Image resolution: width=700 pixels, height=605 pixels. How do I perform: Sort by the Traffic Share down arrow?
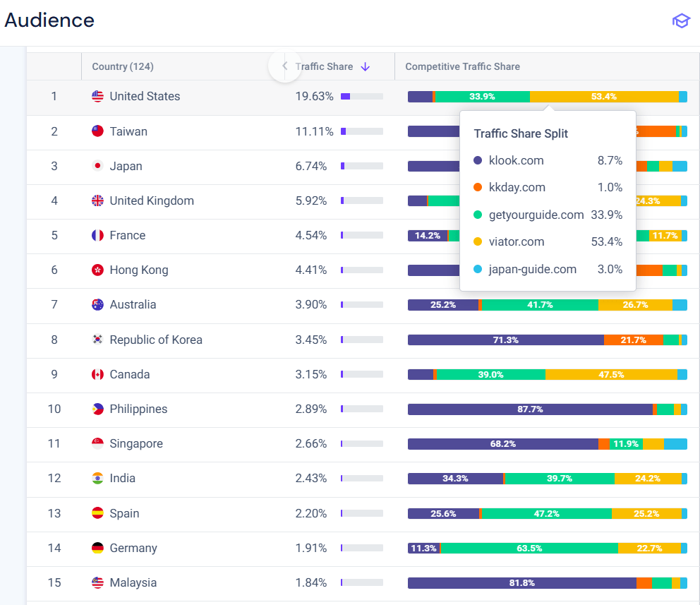pyautogui.click(x=366, y=66)
